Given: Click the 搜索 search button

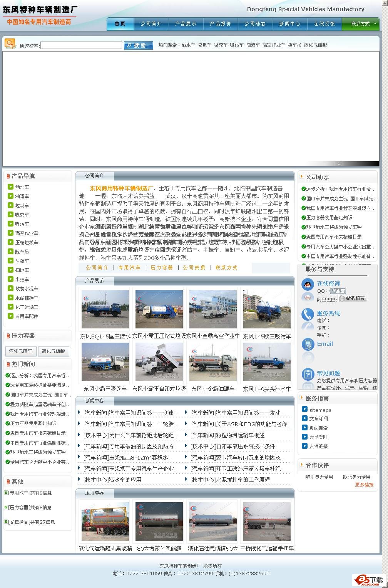Looking at the screenshot, I should 139,45.
